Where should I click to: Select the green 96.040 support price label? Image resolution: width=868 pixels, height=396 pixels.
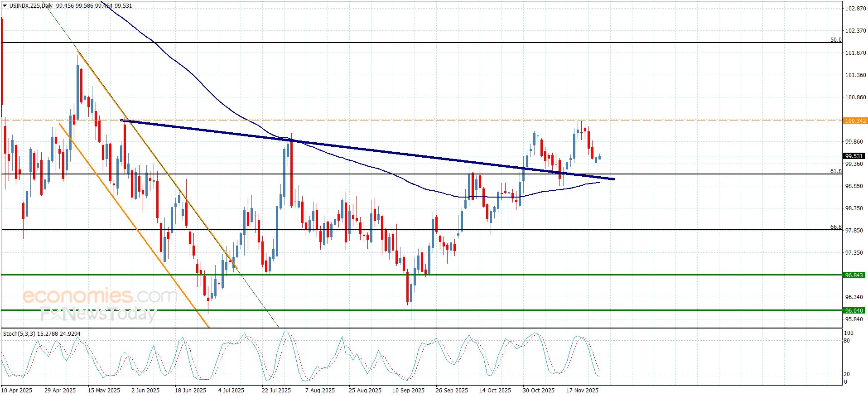(854, 310)
